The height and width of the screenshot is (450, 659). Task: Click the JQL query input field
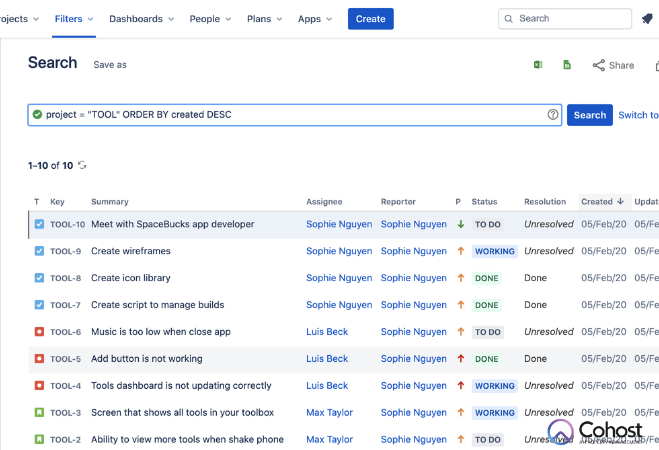pos(290,115)
